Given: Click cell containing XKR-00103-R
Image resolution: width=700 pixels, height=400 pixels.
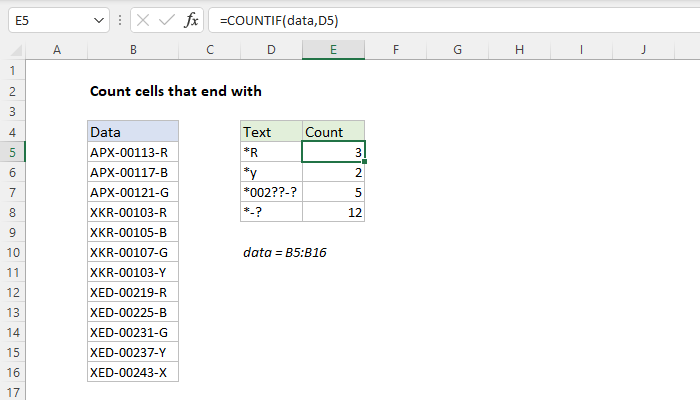Looking at the screenshot, I should click(133, 212).
